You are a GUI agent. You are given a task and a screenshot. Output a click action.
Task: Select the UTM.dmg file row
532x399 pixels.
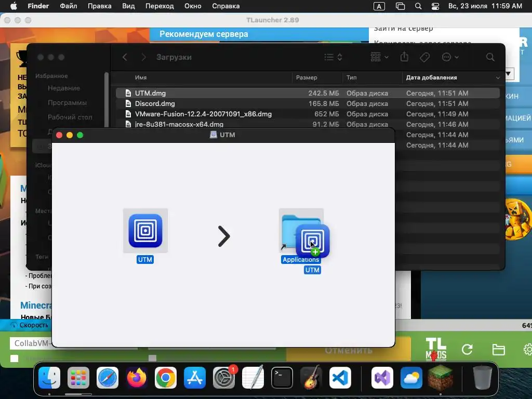(x=308, y=93)
